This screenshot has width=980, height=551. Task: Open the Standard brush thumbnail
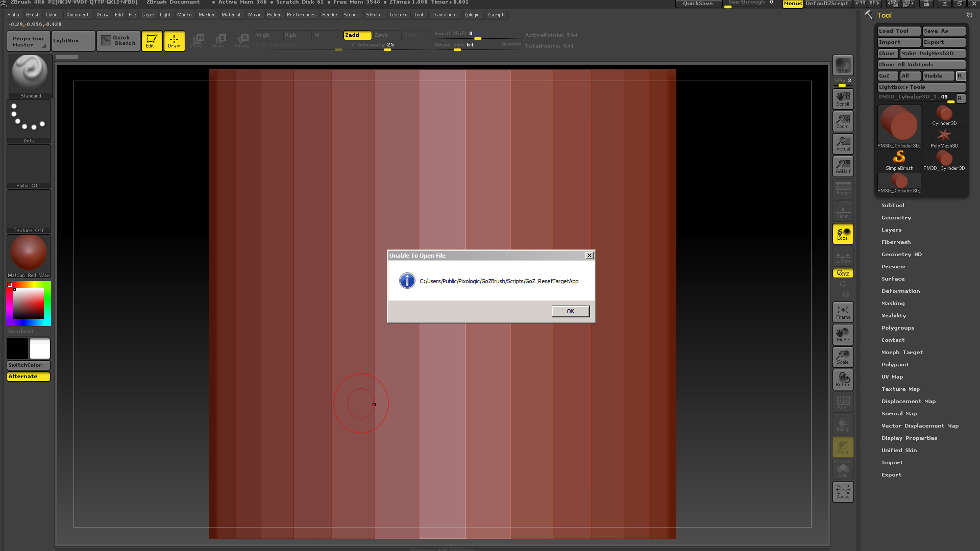pos(30,76)
